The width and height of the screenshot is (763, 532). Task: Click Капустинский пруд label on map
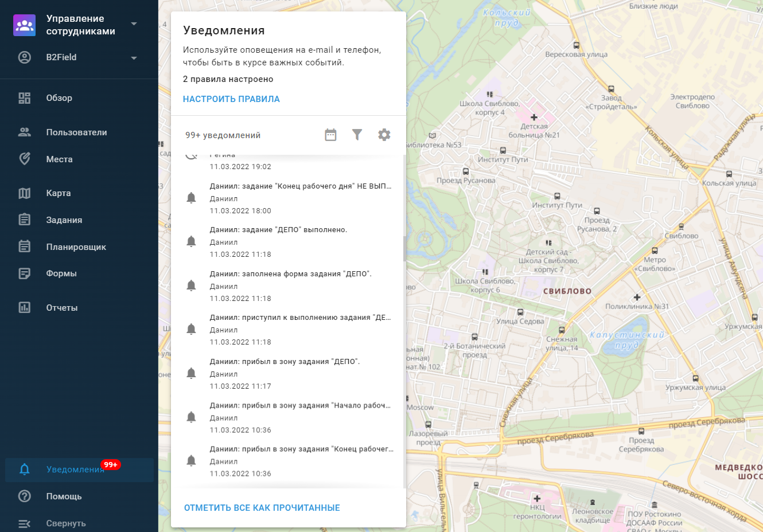point(626,340)
